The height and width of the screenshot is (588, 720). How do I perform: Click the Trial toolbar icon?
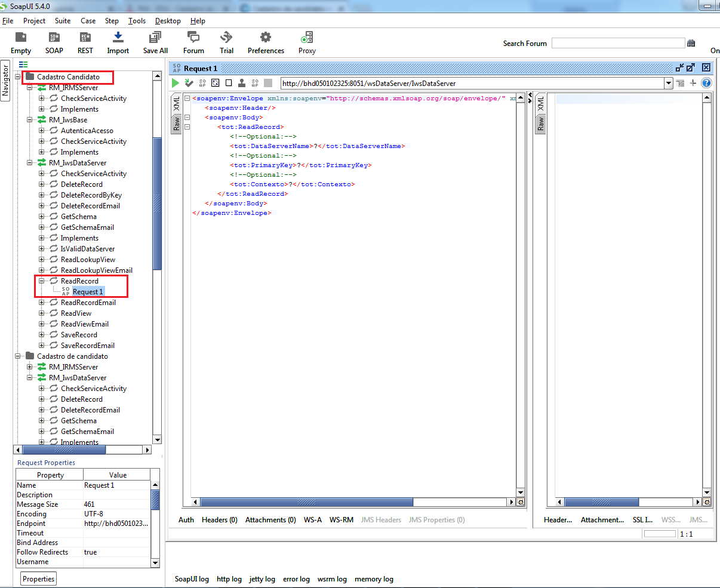[x=226, y=37]
